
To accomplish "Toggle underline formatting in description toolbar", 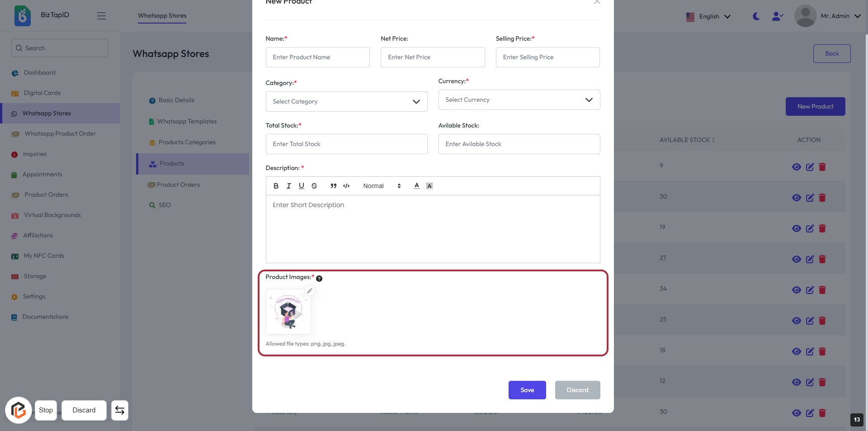I will 302,186.
